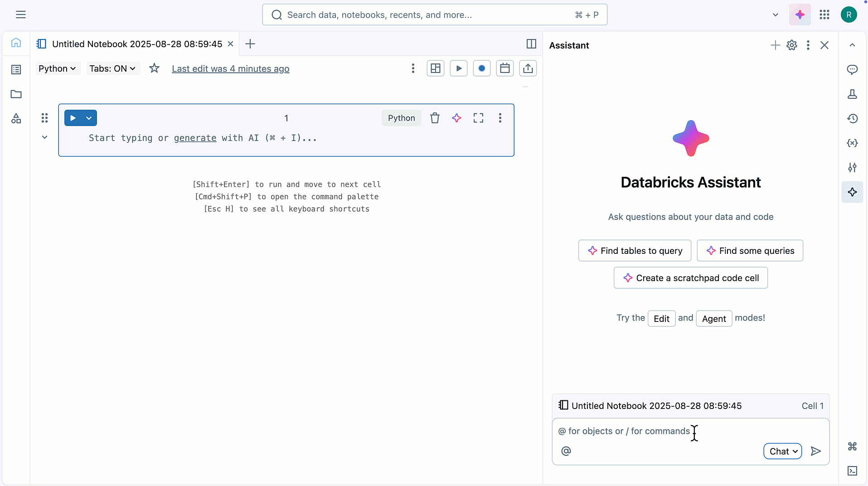The image size is (868, 486).
Task: Expand cell to full screen
Action: [x=478, y=118]
